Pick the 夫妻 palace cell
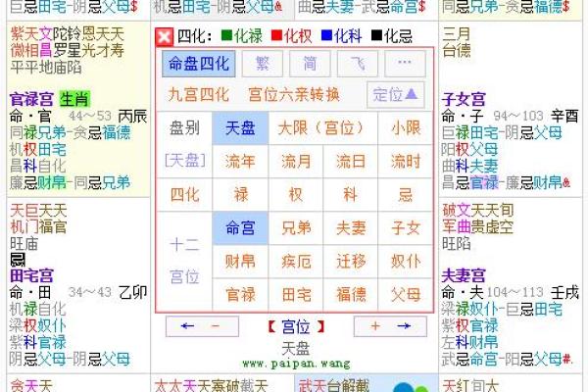588x392 pixels. click(351, 227)
